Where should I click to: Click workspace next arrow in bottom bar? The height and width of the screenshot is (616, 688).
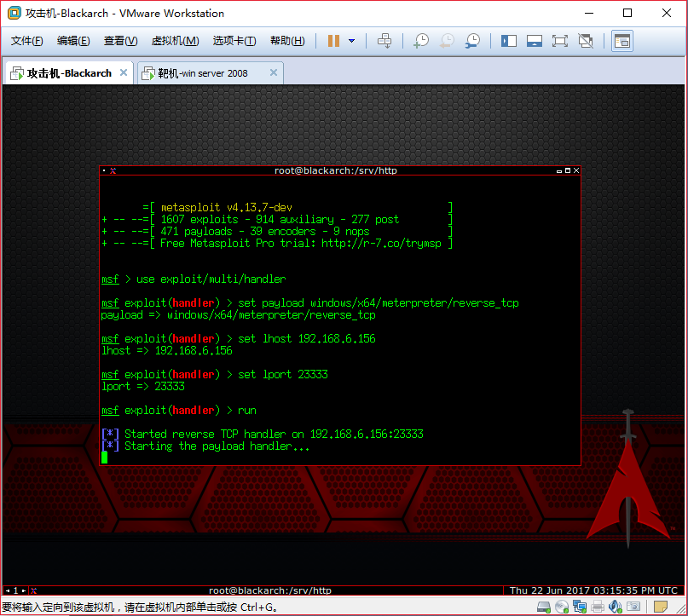pyautogui.click(x=24, y=590)
